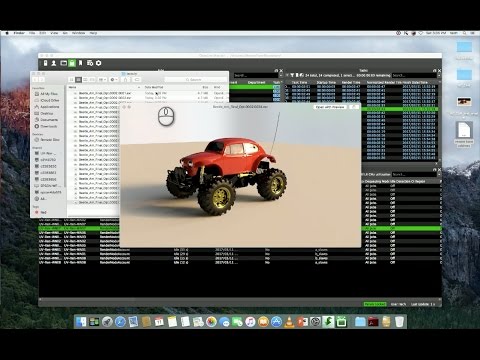Open the gear settings icon in Monitor toolbar
The width and height of the screenshot is (480, 360).
(x=99, y=63)
